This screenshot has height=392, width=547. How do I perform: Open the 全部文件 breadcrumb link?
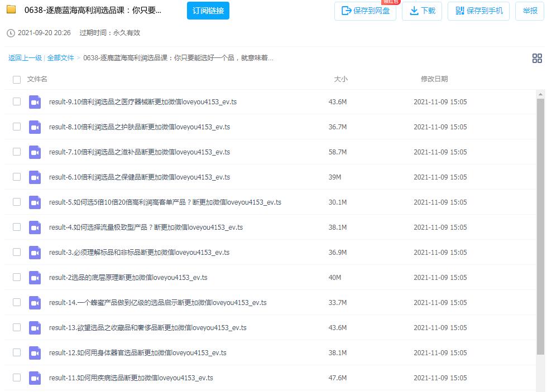61,58
